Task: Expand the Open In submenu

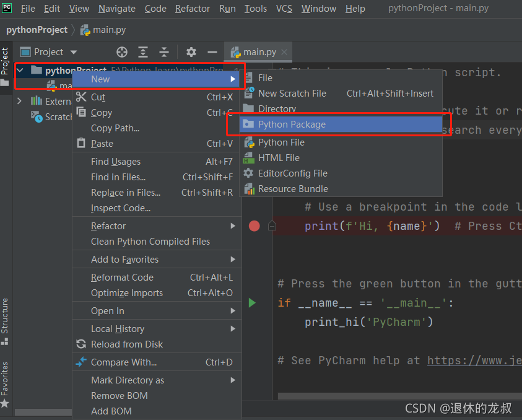Action: pyautogui.click(x=157, y=310)
